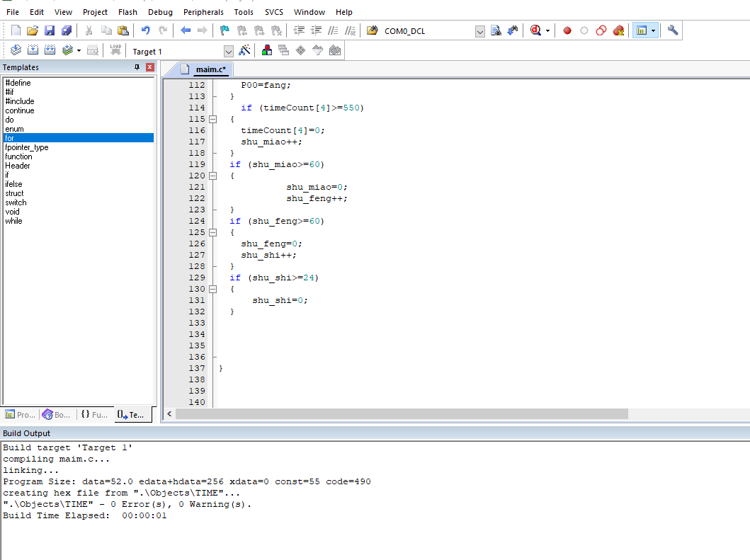Rebuild all target files icon

coord(50,50)
